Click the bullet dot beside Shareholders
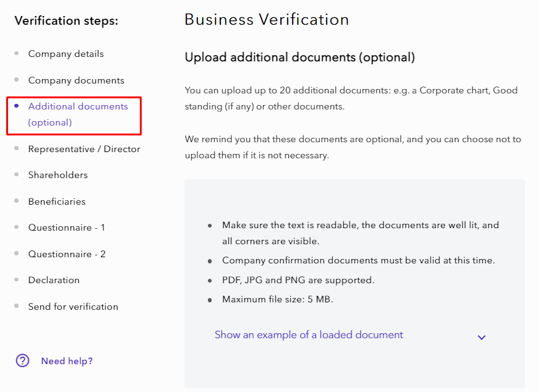This screenshot has width=539, height=392. 16,175
